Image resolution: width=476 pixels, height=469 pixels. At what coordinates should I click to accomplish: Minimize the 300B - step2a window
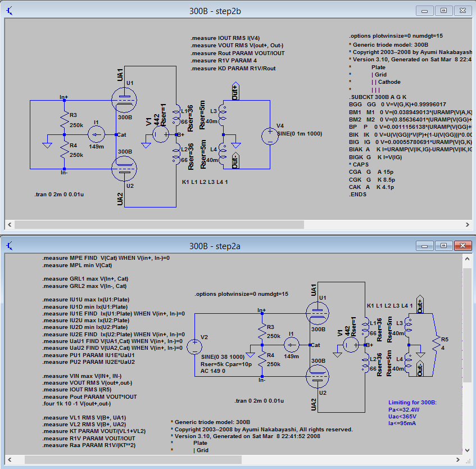(424, 246)
